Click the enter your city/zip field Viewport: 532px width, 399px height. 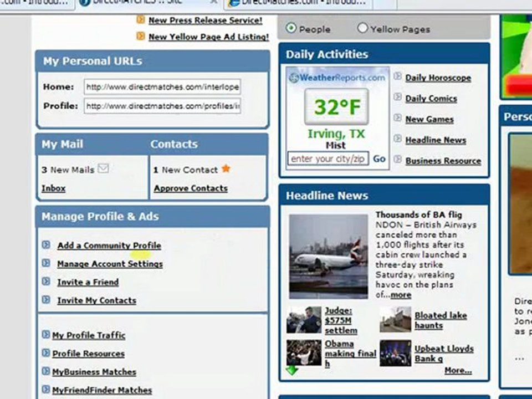point(328,159)
